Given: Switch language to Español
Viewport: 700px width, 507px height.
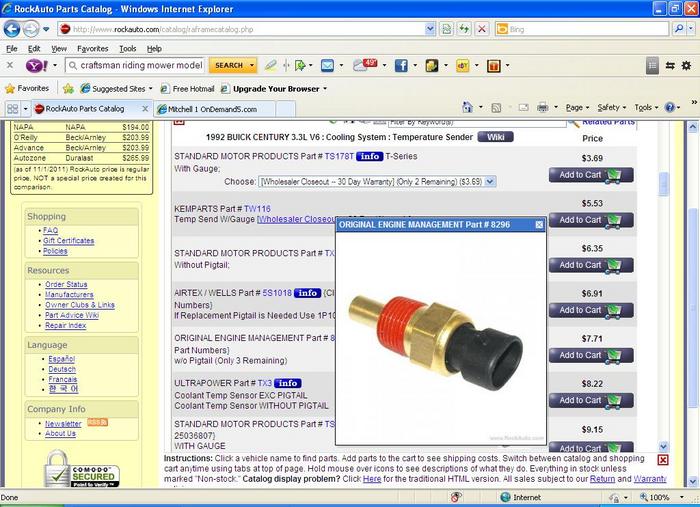Looking at the screenshot, I should click(62, 359).
